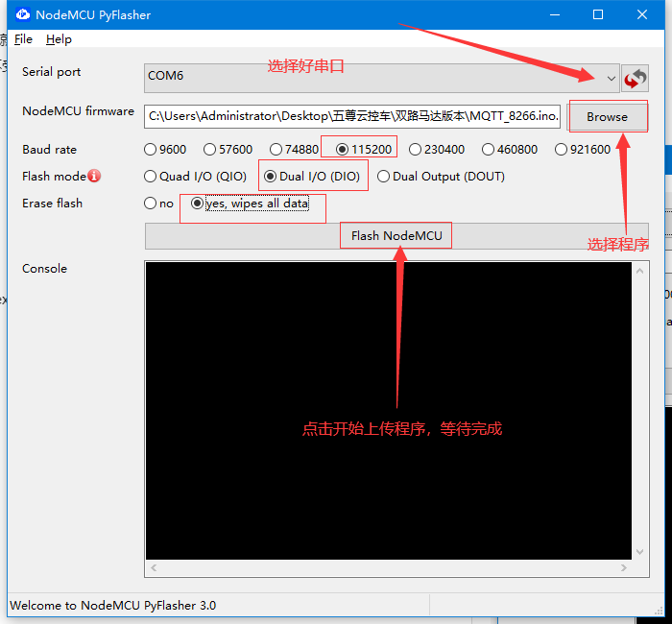Click the 'Console' label
672x624 pixels.
[x=44, y=268]
